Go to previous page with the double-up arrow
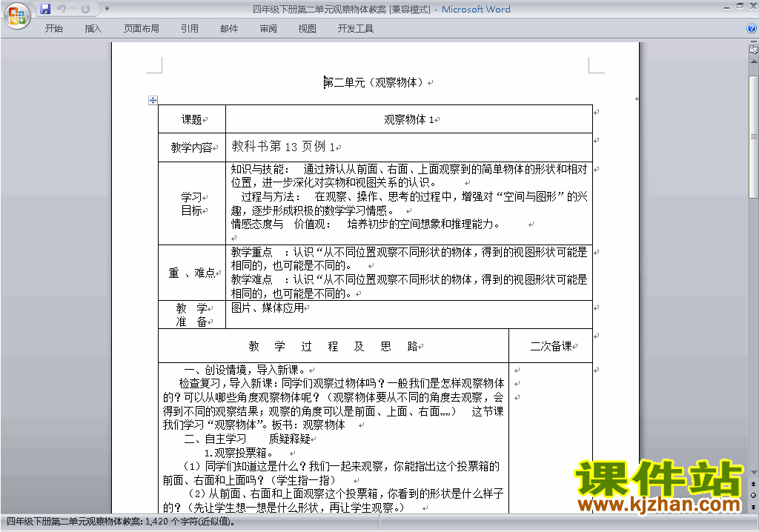This screenshot has width=759, height=532. coord(754,484)
